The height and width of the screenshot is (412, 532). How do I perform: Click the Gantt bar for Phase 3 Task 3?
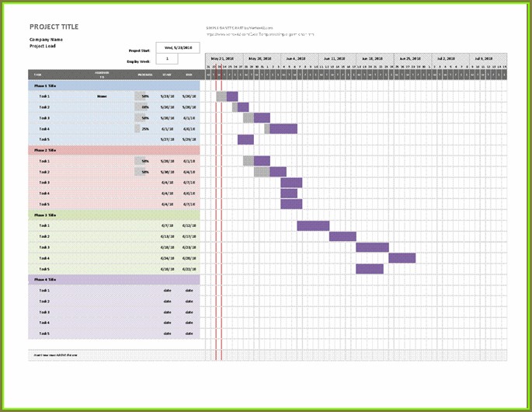373,247
